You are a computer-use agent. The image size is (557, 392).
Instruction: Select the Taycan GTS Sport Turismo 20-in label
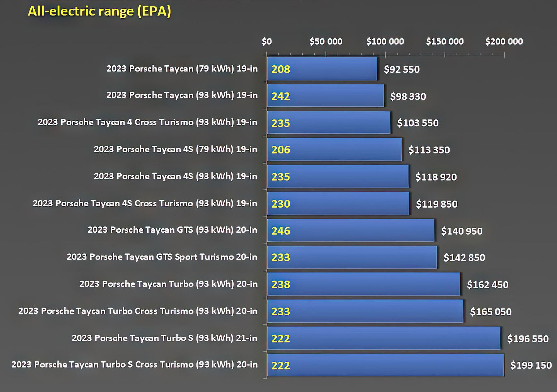(x=162, y=257)
